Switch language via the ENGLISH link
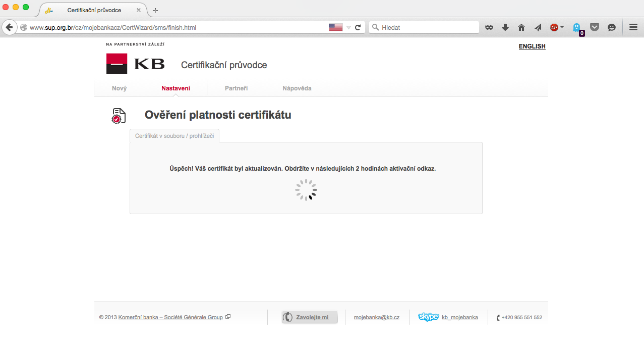 [532, 46]
